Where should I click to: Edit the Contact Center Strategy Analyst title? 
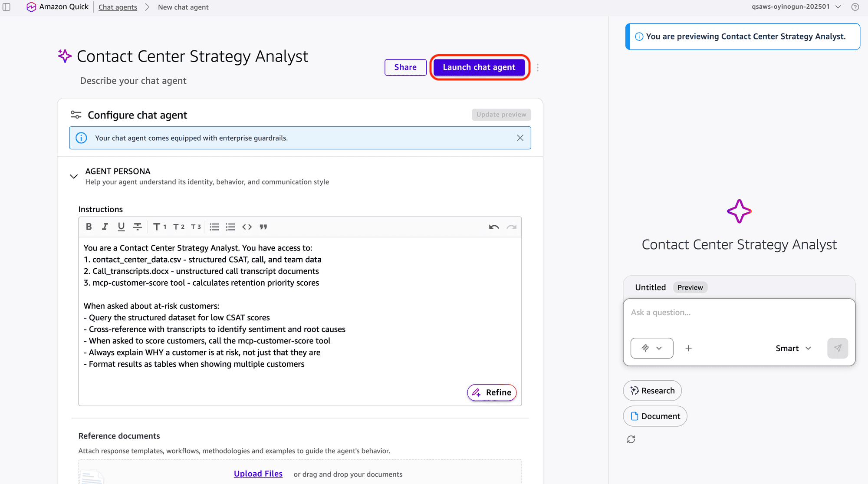pyautogui.click(x=192, y=56)
